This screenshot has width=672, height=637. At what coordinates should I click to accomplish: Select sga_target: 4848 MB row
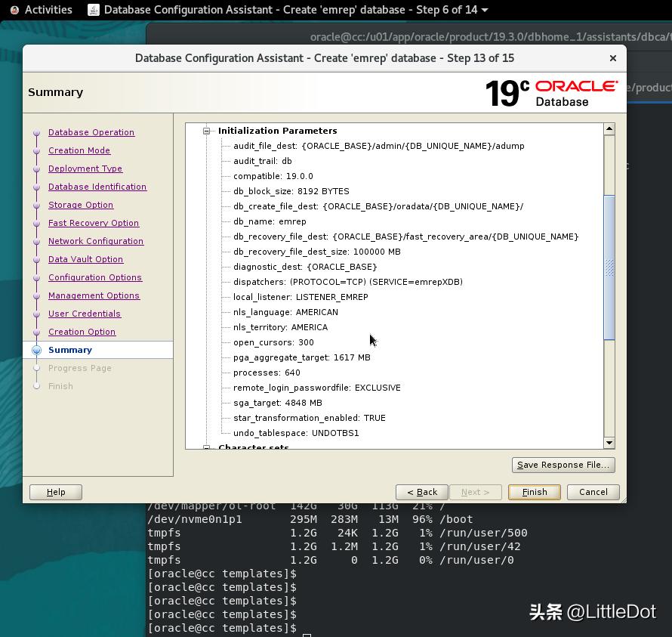pos(277,403)
